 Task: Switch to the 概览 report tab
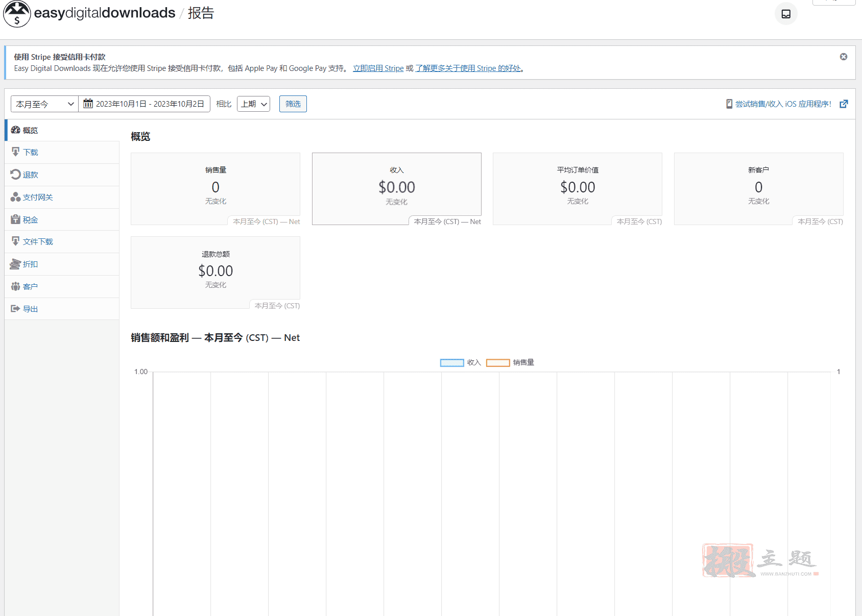62,130
